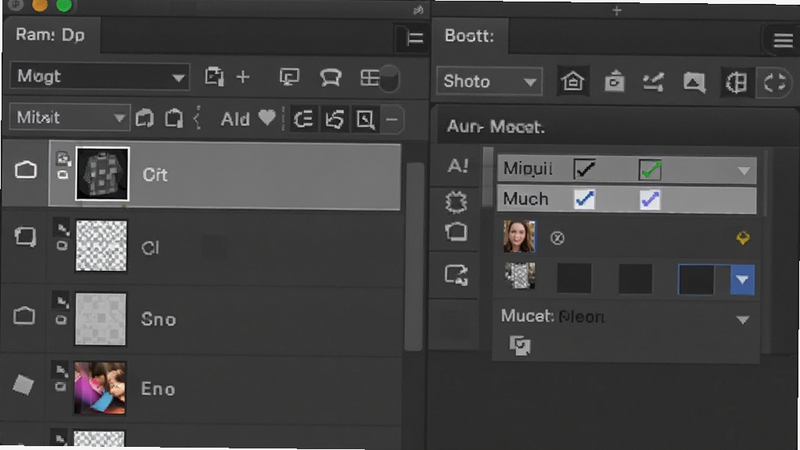Viewport: 800px width, 450px height.
Task: Select the replace-image sidebar icon
Action: pos(456,275)
